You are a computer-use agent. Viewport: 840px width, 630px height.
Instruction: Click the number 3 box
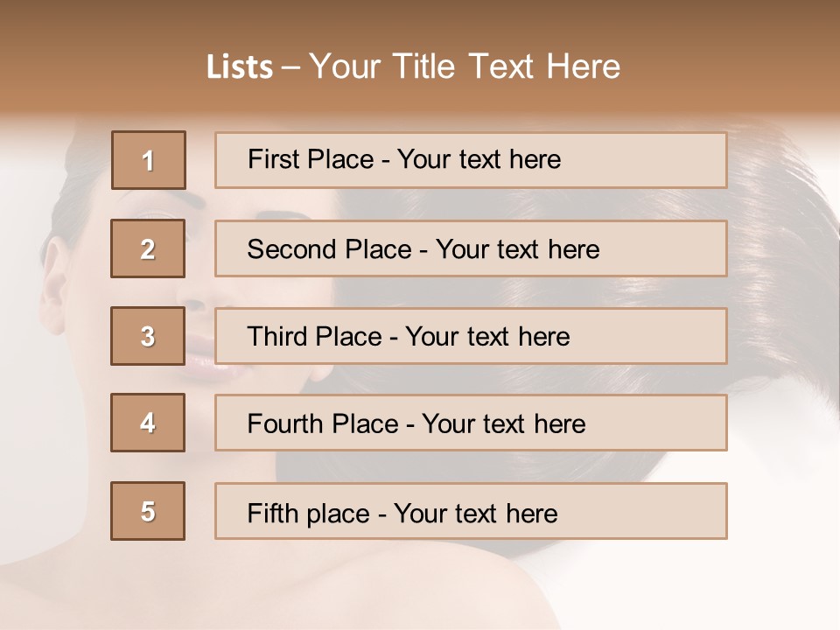149,336
